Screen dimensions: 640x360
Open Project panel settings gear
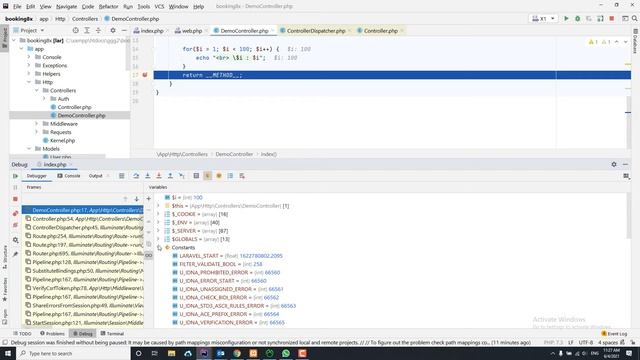[x=113, y=31]
